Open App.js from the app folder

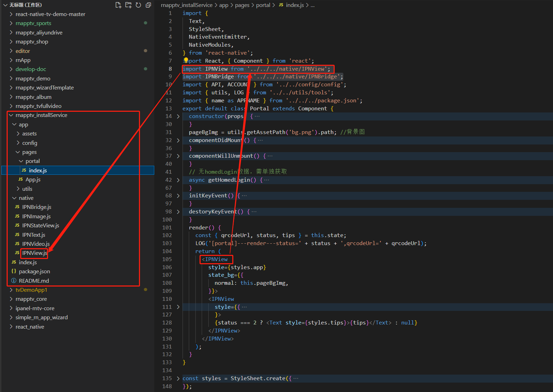(x=33, y=180)
